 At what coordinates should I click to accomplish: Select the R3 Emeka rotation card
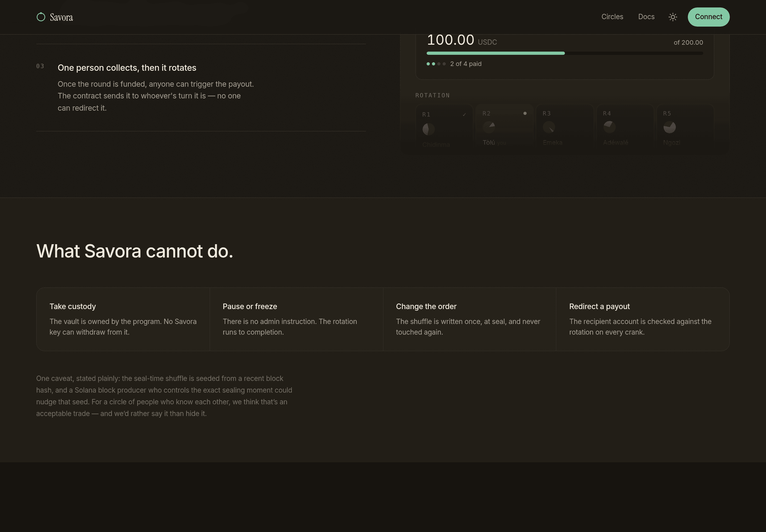click(564, 127)
